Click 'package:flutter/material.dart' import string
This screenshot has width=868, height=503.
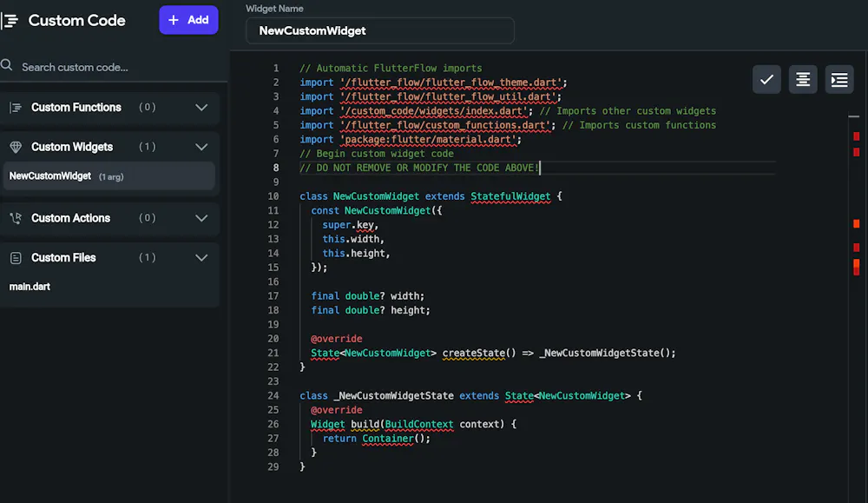429,140
